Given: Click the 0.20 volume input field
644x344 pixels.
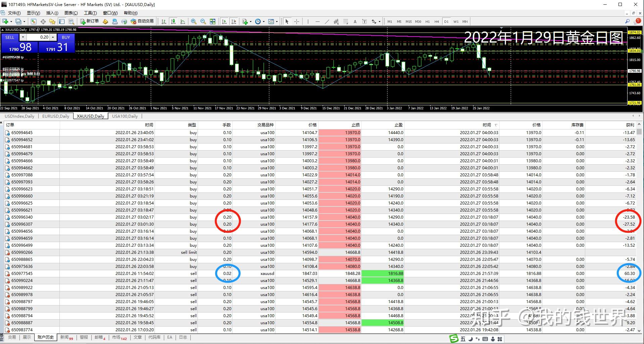Looking at the screenshot, I should pos(38,37).
